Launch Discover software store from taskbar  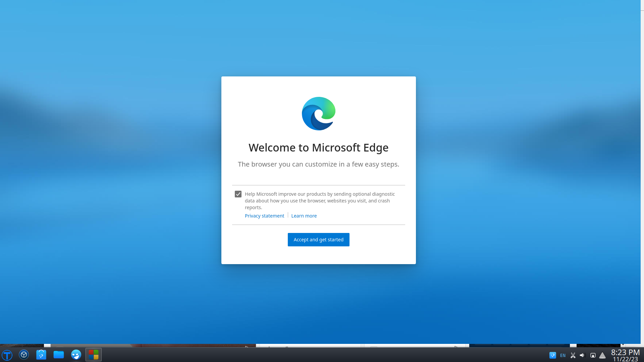41,355
